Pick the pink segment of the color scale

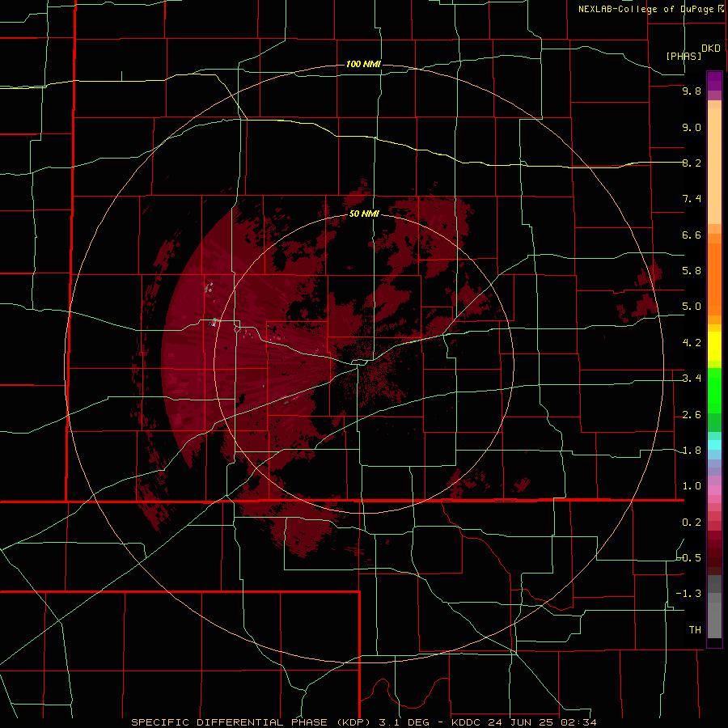click(714, 490)
